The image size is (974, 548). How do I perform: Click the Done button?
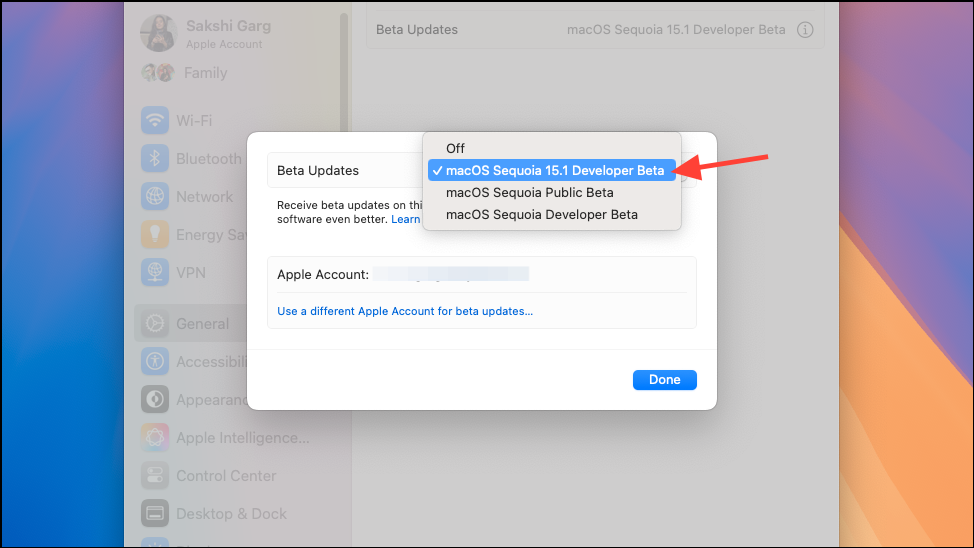665,380
